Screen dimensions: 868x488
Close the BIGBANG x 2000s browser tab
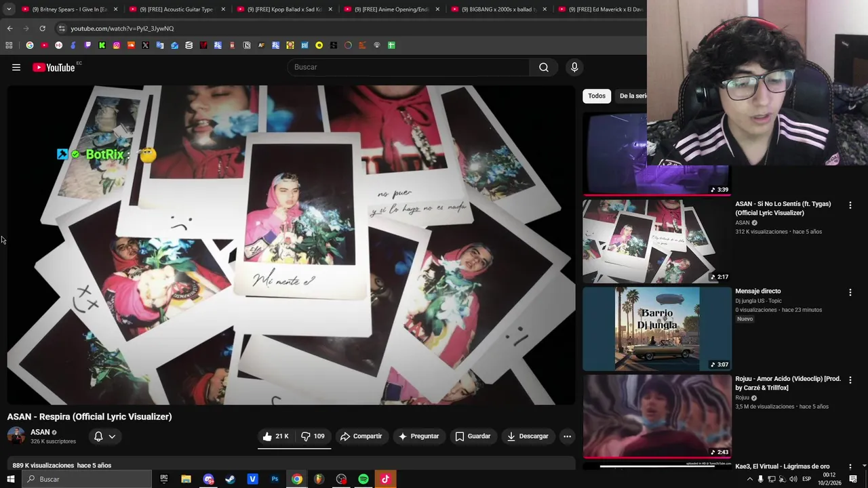click(544, 9)
